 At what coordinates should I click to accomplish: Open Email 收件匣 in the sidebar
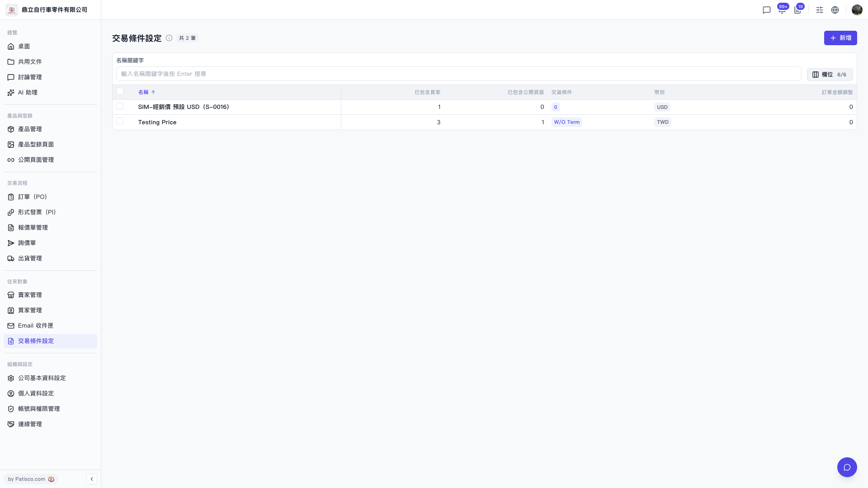pos(50,326)
